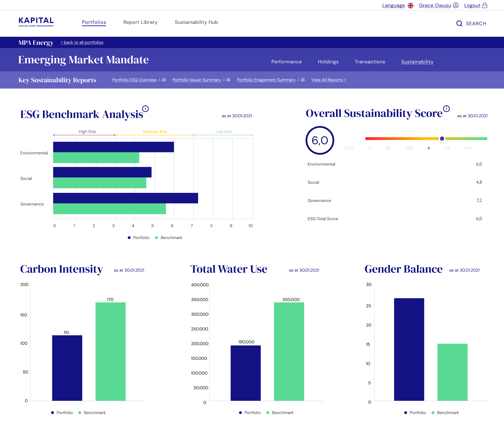
Task: Toggle Benchmark legend in ESG Benchmark chart
Action: click(x=169, y=238)
